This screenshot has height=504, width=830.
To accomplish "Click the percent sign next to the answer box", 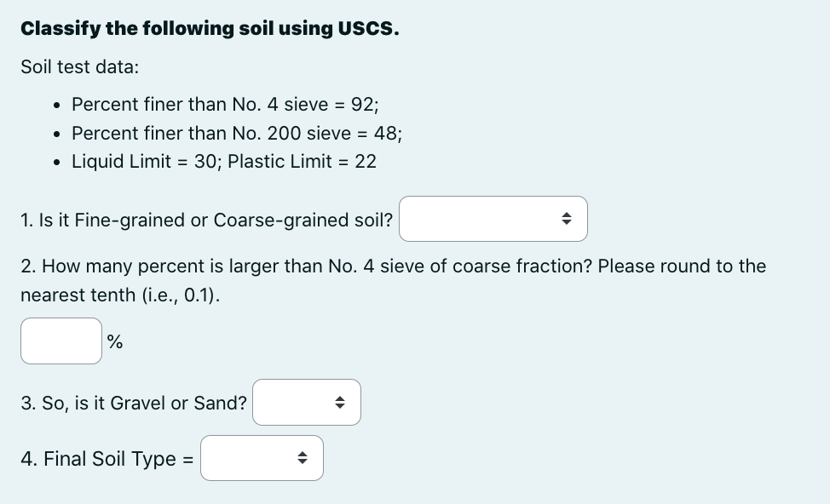I will (115, 341).
